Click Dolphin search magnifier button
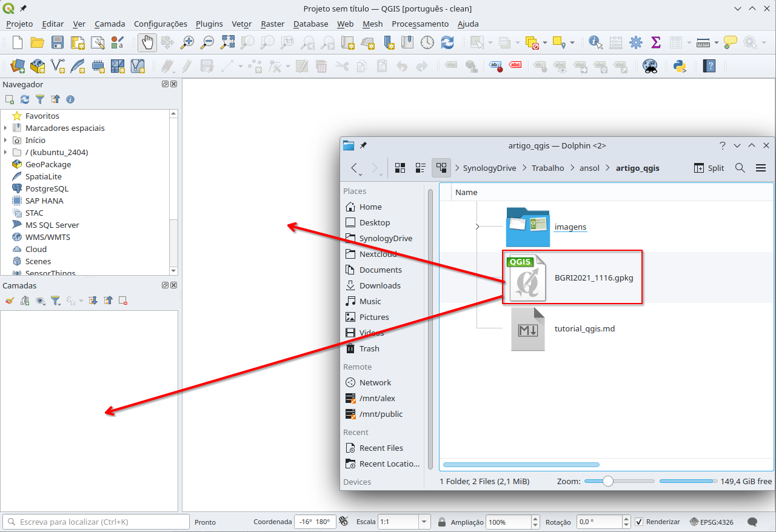Viewport: 776px width, 532px height. 740,168
